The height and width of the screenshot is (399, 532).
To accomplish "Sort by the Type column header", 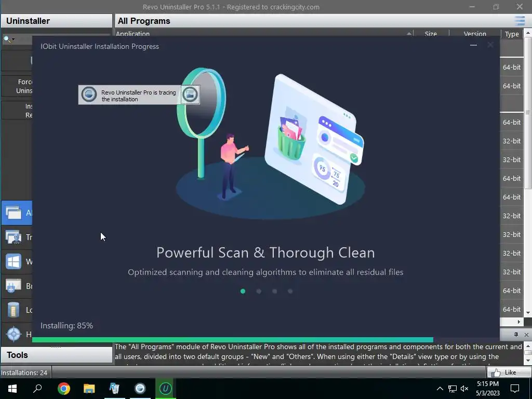I will click(512, 34).
